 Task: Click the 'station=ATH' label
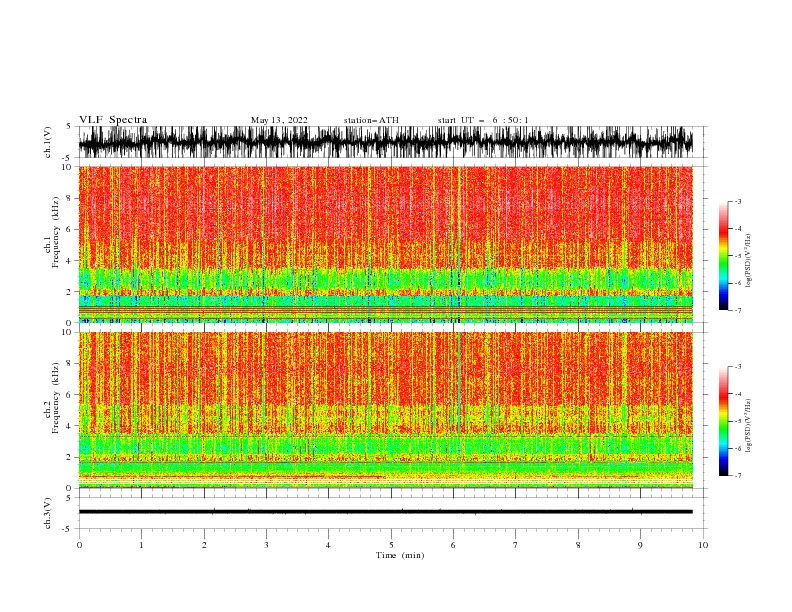point(371,120)
